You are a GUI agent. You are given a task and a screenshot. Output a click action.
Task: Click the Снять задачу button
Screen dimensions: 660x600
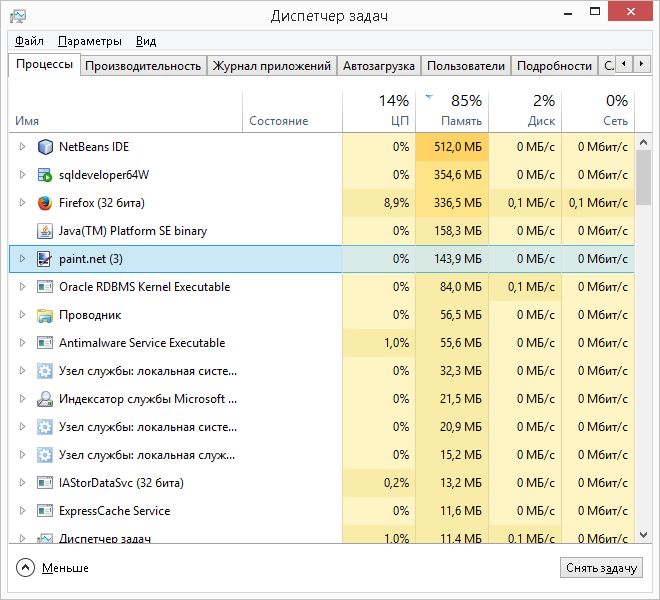click(601, 568)
